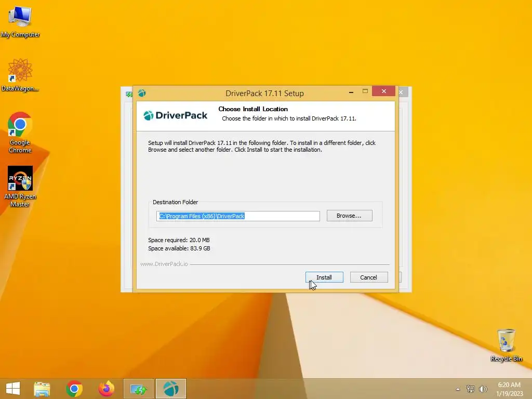Close the background window behind the setup
Viewport: 532px width, 399px height.
[x=402, y=92]
